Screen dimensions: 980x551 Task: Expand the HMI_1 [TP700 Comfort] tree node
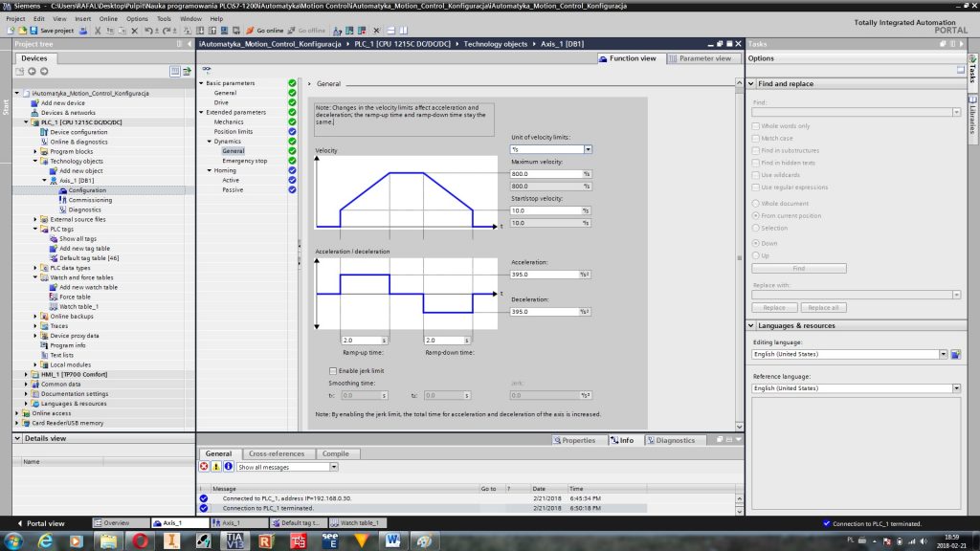point(26,374)
